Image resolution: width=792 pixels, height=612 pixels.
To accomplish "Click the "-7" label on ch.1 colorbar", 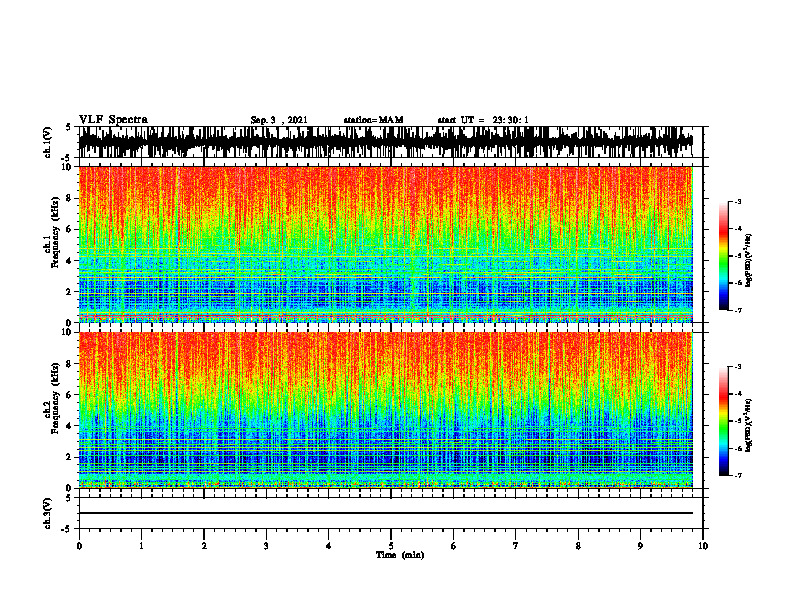I will (x=738, y=310).
